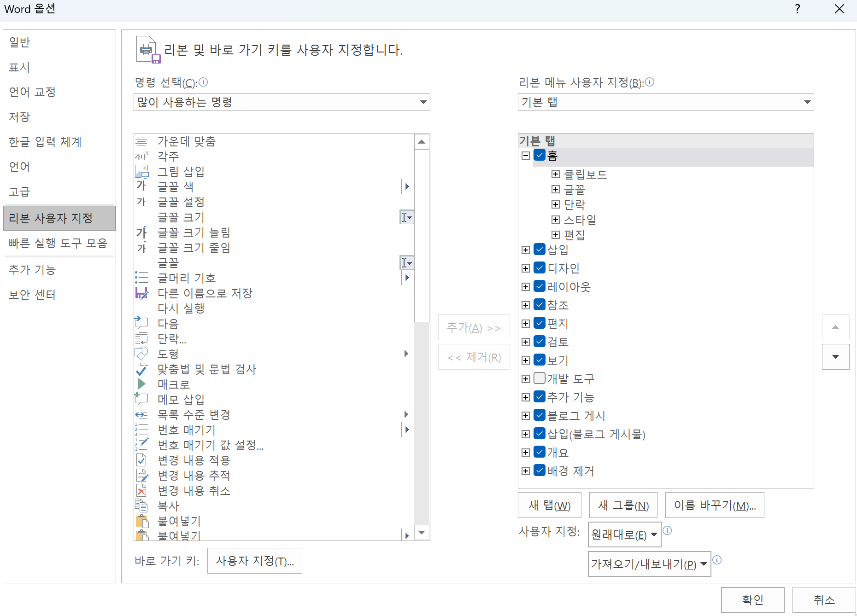Disable the 참조 tab checkbox

pyautogui.click(x=540, y=305)
